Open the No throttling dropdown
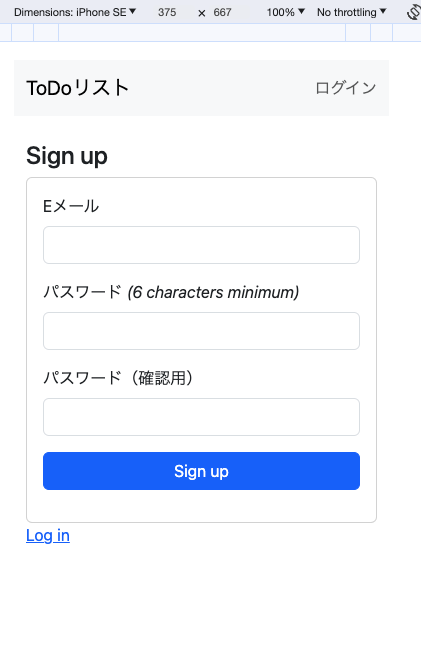Viewport: 421px width, 645px height. (351, 12)
